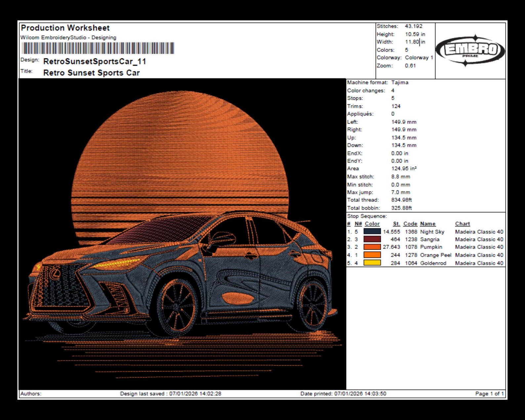Click the 'Page 1 of 1' footer

pos(489,394)
